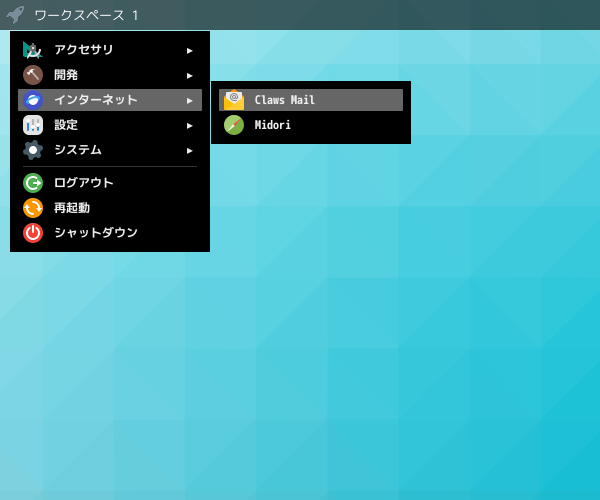This screenshot has width=600, height=500.
Task: Click the ワークスペース 1 label in the panel
Action: (86, 15)
